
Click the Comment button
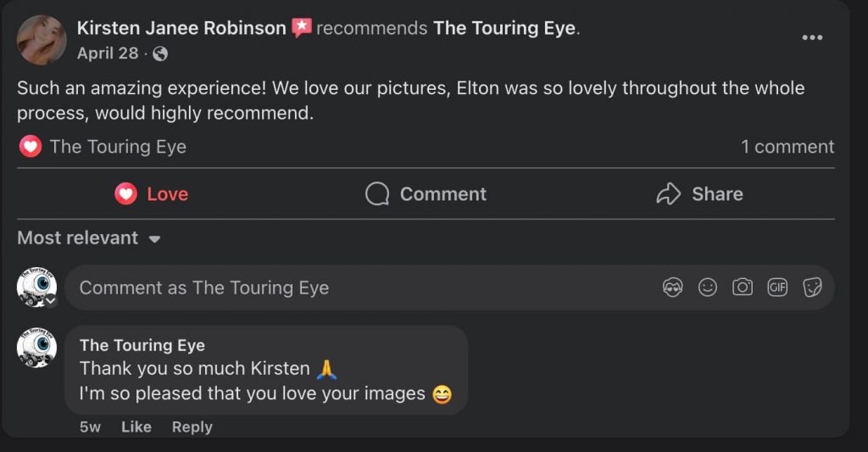click(x=426, y=194)
